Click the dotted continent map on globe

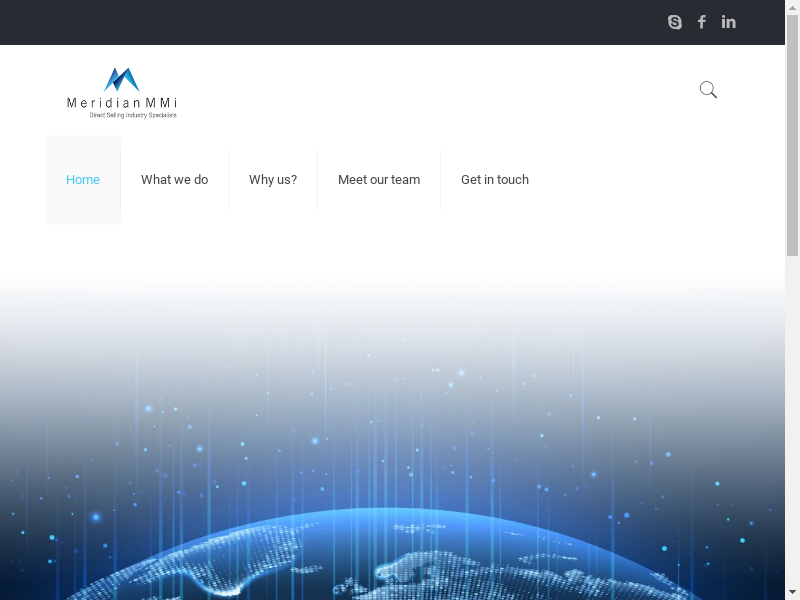tap(430, 570)
